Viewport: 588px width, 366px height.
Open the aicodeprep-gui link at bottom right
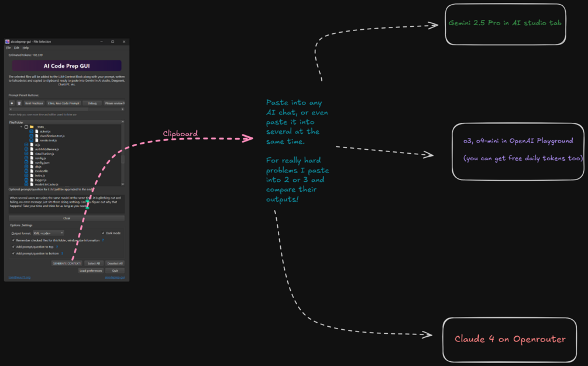click(x=115, y=278)
